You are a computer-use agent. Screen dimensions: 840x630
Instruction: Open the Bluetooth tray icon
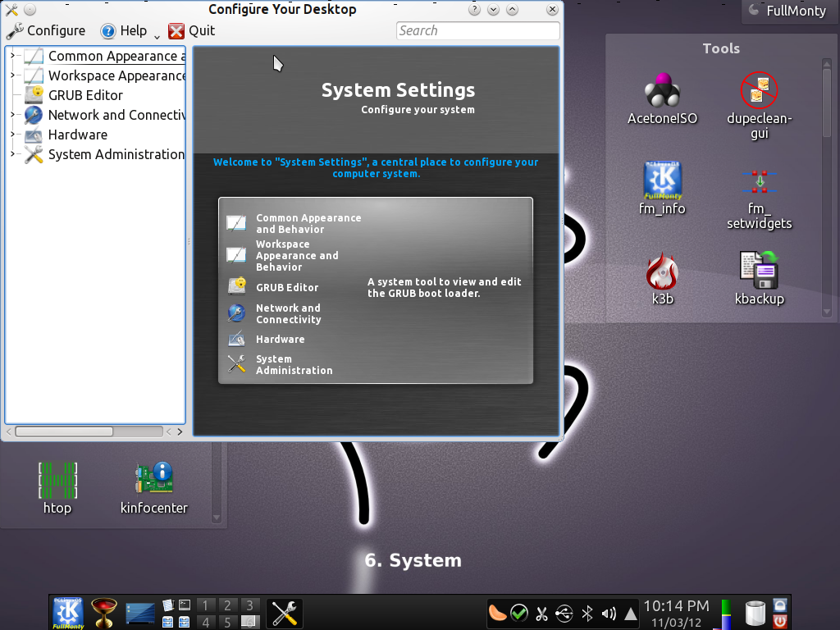point(587,614)
